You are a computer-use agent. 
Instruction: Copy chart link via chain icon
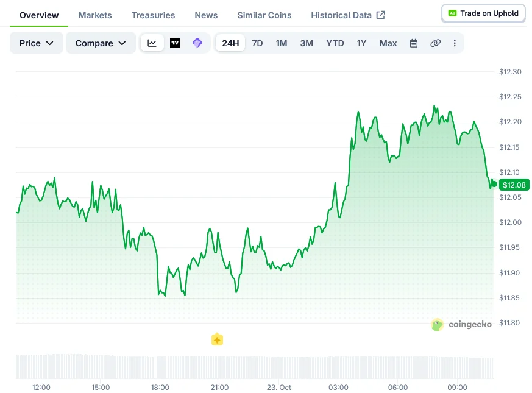[435, 43]
